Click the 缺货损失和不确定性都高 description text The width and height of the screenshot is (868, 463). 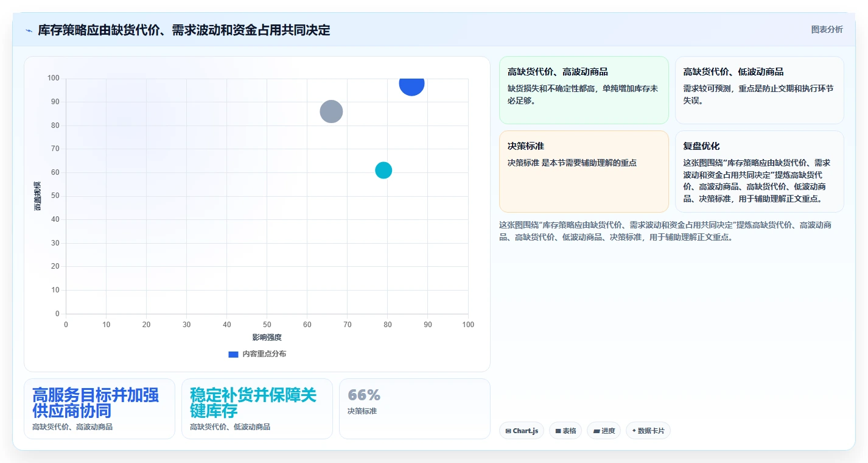(583, 94)
